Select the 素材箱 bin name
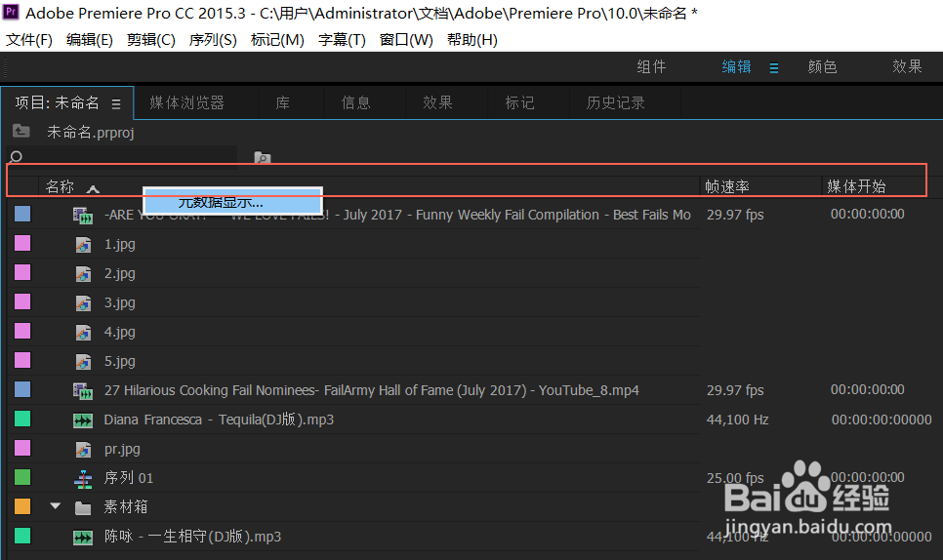 coord(126,507)
